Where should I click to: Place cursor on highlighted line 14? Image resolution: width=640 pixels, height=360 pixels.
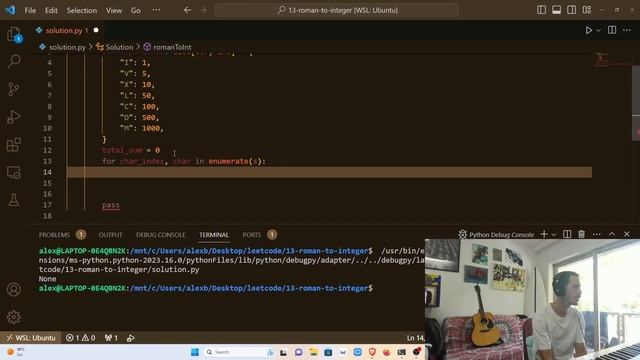[x=329, y=172]
